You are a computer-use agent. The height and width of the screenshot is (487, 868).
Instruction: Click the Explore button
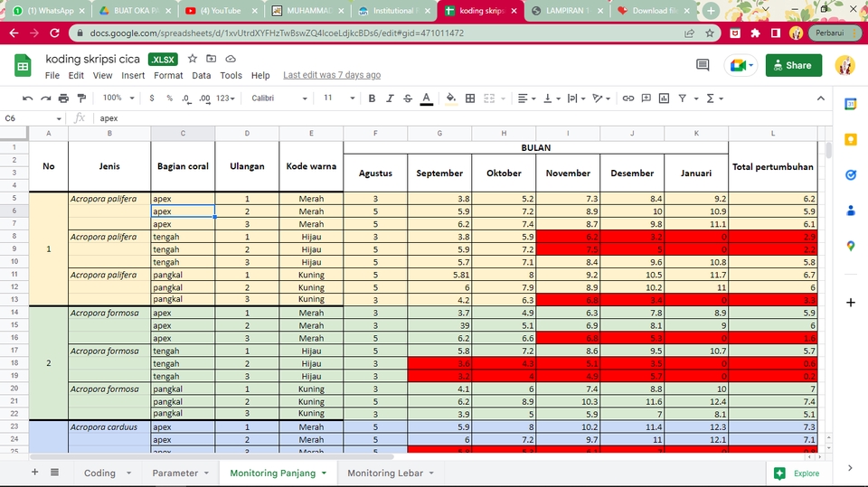[797, 473]
